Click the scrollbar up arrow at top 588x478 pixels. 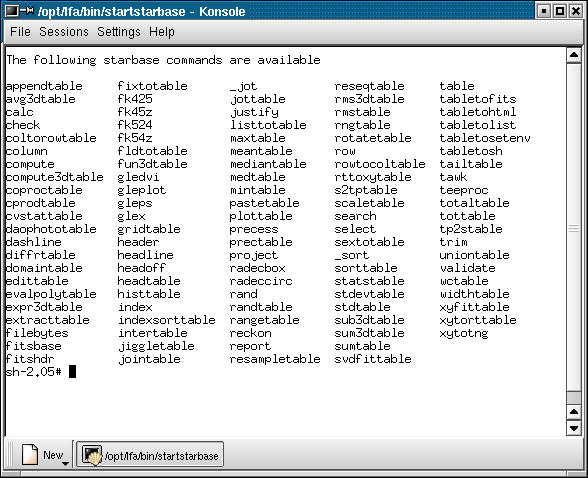pyautogui.click(x=574, y=55)
